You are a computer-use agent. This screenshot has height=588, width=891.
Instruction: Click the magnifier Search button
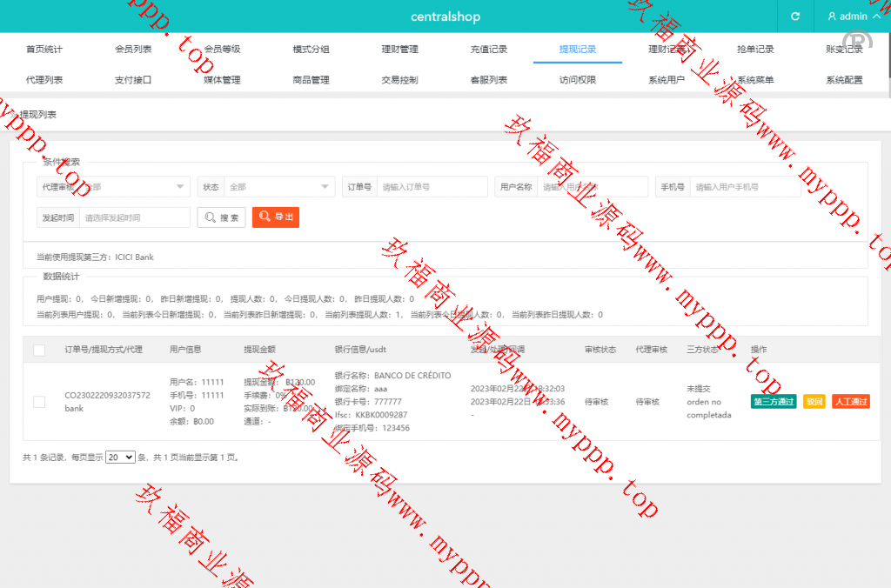221,217
